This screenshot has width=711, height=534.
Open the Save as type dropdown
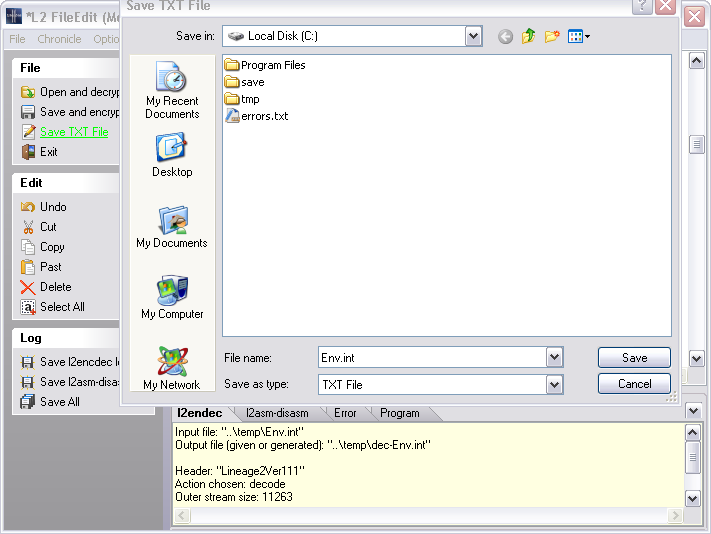[554, 384]
